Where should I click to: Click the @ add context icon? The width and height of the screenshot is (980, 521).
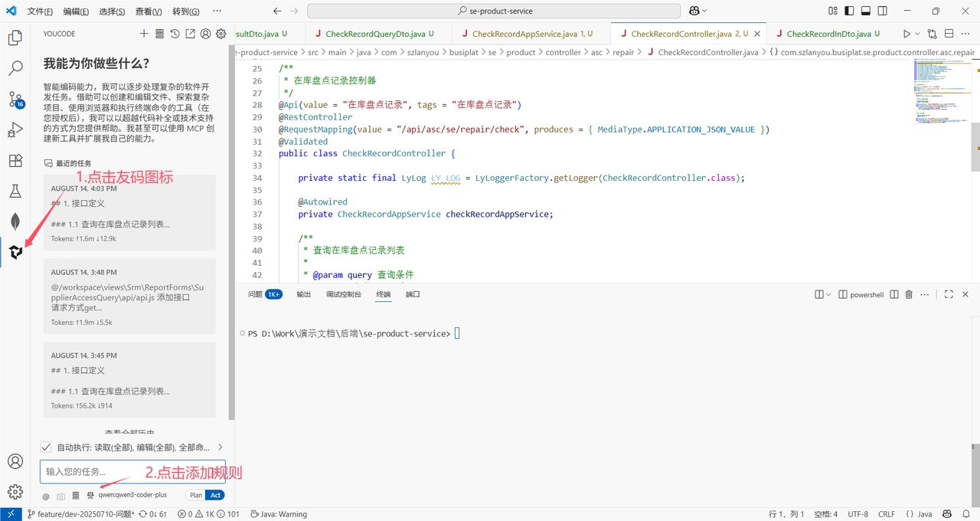coord(46,496)
